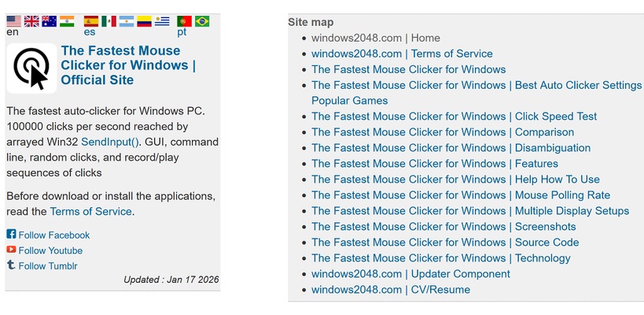644x315 pixels.
Task: Click the Brazil flag icon
Action: click(x=202, y=21)
